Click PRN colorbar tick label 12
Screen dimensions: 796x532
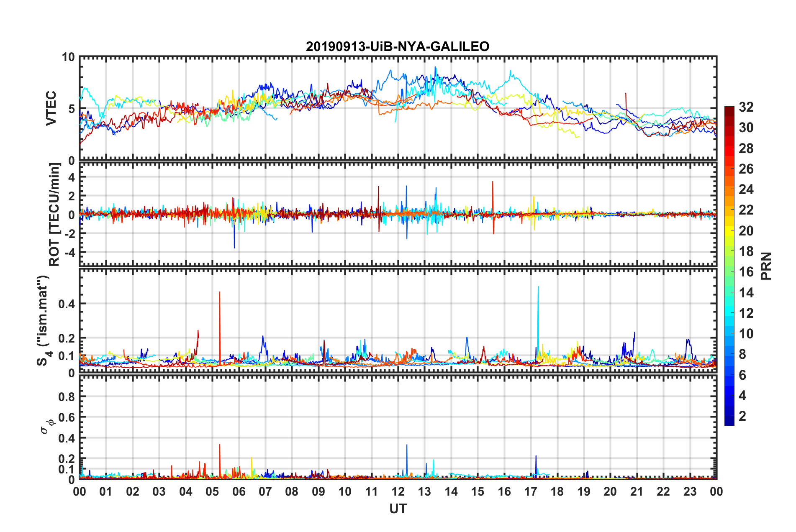pyautogui.click(x=746, y=313)
